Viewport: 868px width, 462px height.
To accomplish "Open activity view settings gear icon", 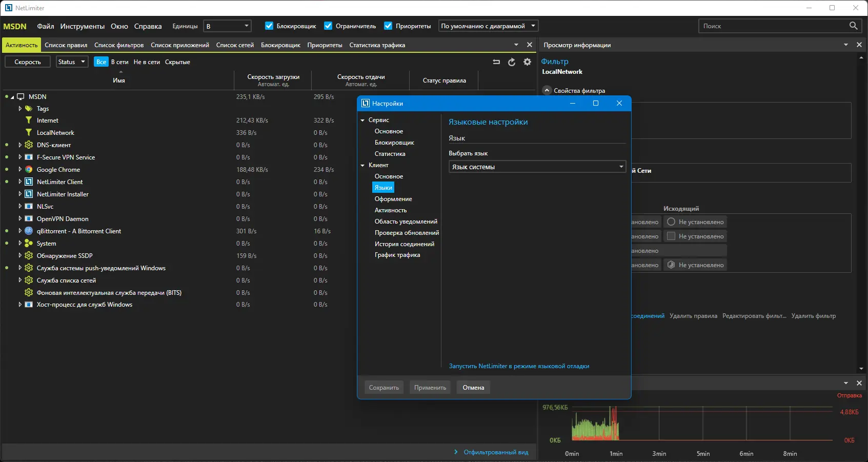I will pos(527,62).
